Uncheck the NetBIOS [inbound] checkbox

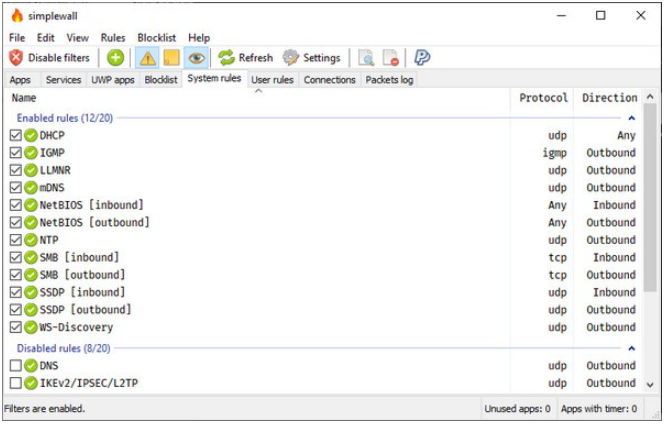click(x=16, y=205)
